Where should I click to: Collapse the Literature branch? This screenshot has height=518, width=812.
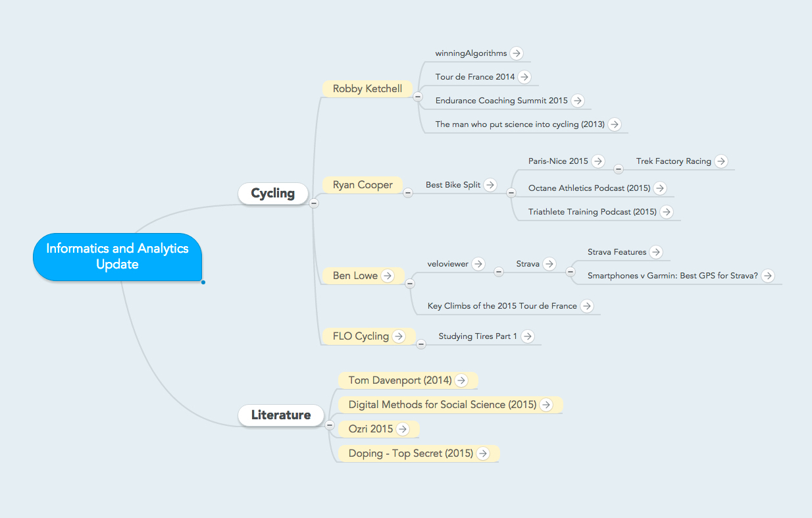click(330, 425)
